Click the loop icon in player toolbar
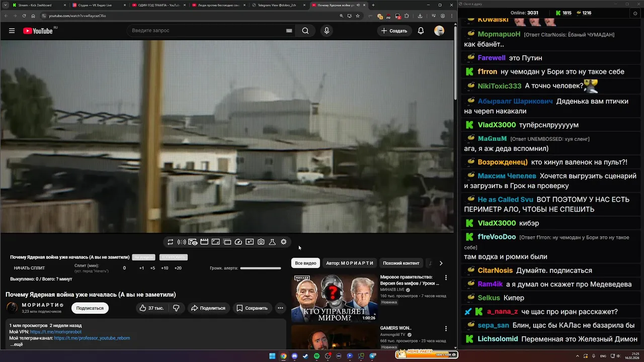Screen dimensions: 644x362 [x=171, y=242]
